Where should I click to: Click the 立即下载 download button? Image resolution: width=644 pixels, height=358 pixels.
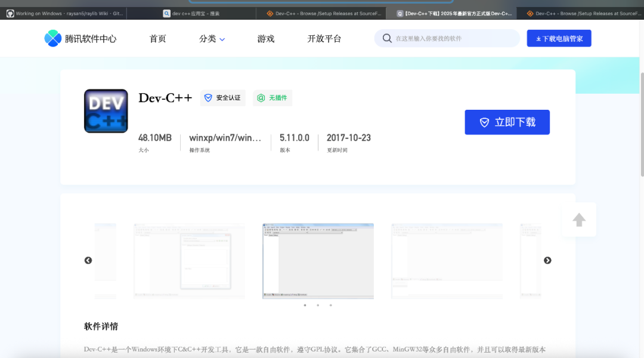tap(507, 122)
